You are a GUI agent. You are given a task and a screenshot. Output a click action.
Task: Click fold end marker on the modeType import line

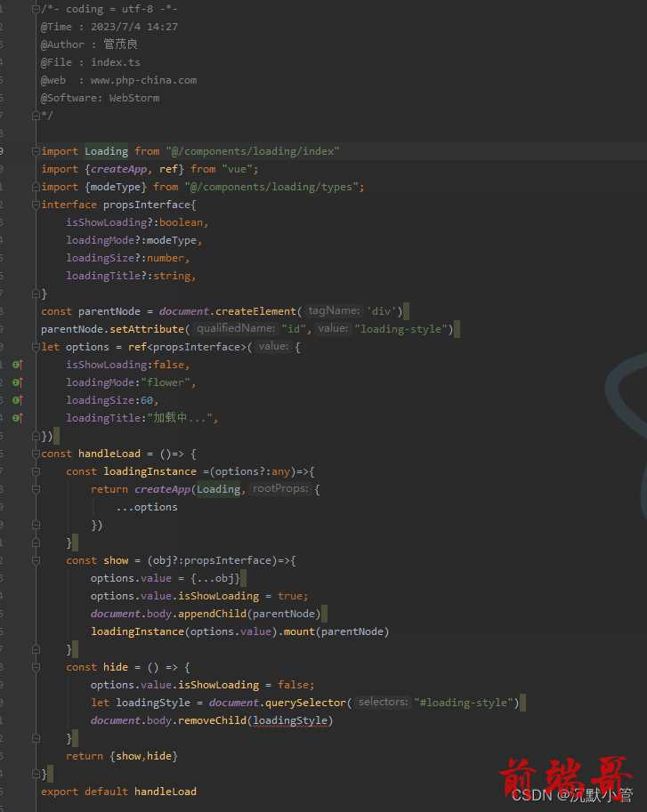point(36,187)
